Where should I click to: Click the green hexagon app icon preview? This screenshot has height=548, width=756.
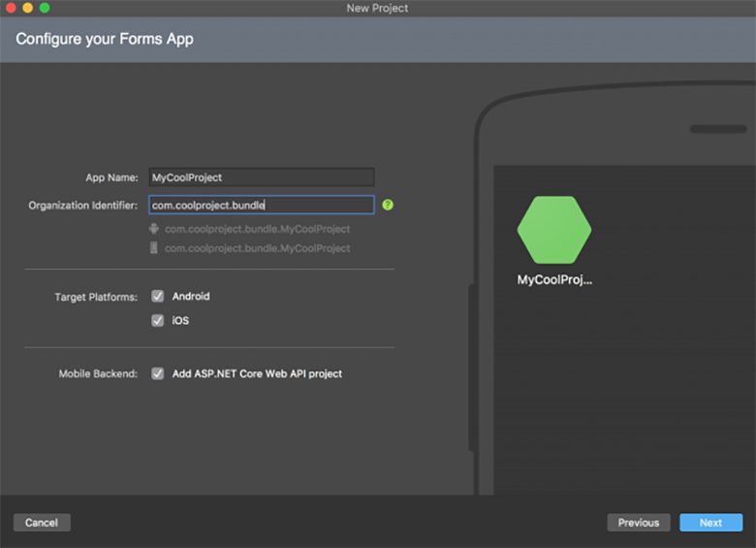tap(554, 230)
